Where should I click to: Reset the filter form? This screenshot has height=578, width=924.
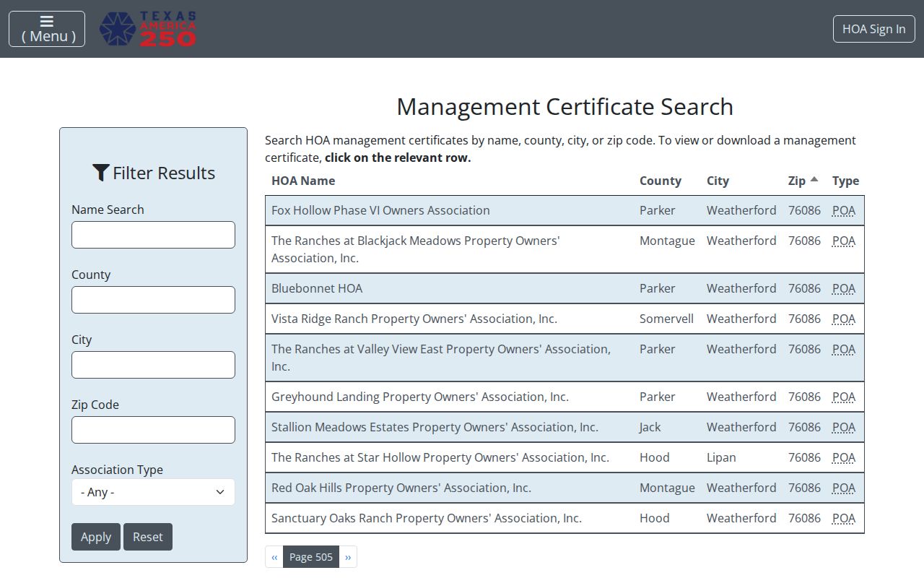tap(148, 537)
